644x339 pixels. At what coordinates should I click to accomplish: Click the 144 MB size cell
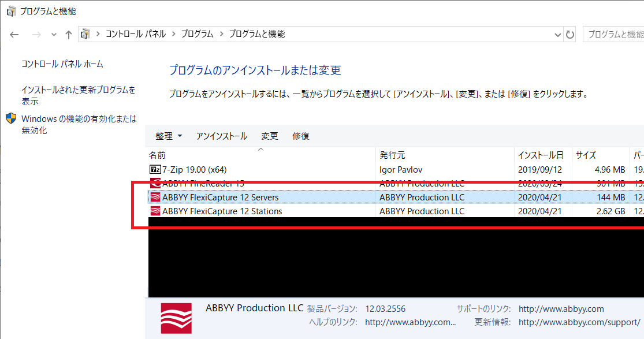coord(611,198)
